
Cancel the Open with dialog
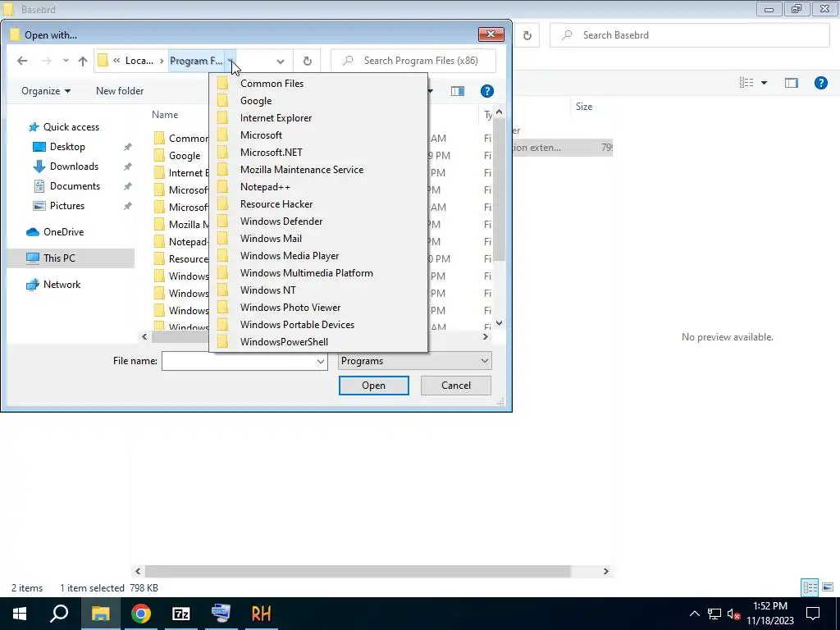pos(456,386)
